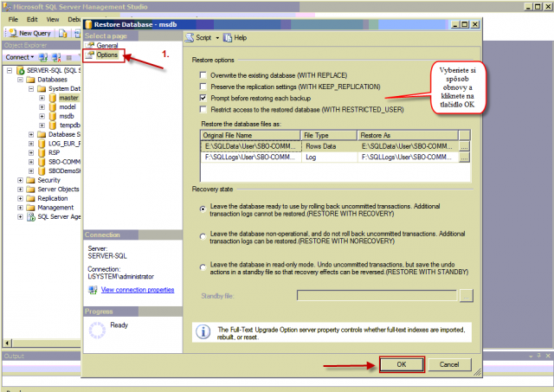Image resolution: width=554 pixels, height=392 pixels.
Task: Select RESTORE WITH NORECOVERY radio button
Action: click(x=203, y=236)
